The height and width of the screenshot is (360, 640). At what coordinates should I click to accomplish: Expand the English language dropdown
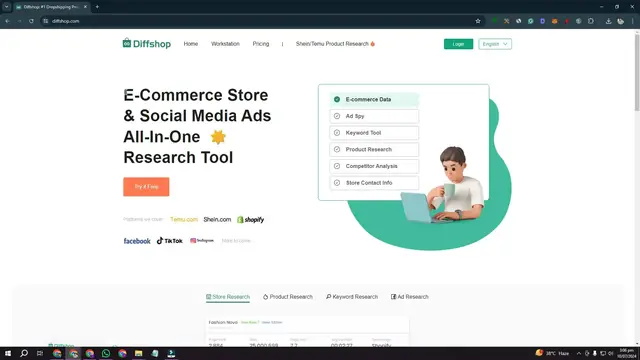pos(495,44)
